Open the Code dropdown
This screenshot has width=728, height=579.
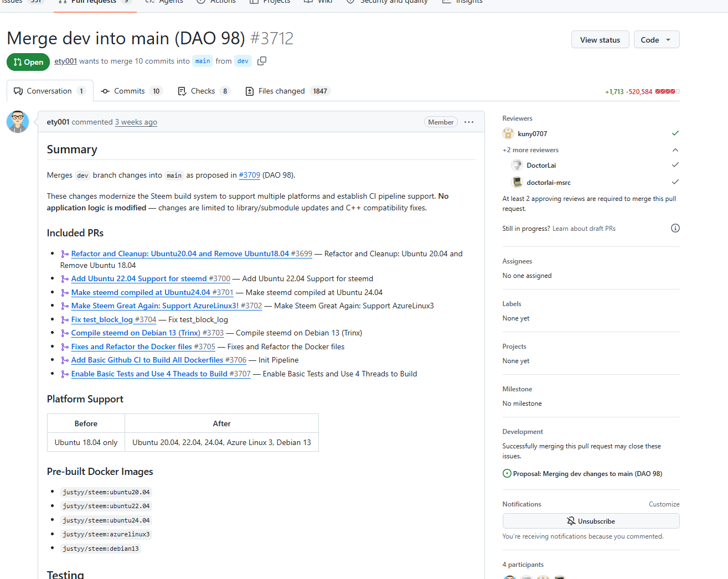657,40
